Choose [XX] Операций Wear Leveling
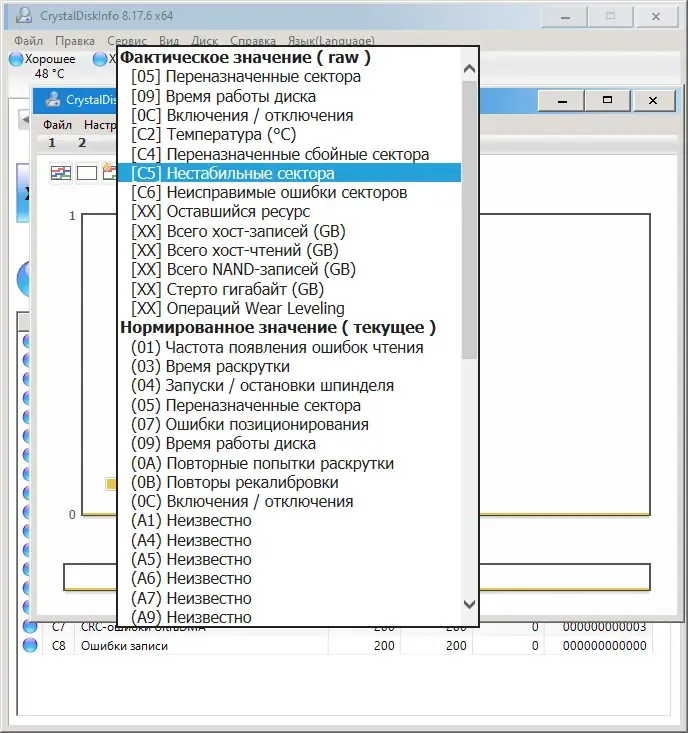The image size is (688, 733). pyautogui.click(x=289, y=309)
